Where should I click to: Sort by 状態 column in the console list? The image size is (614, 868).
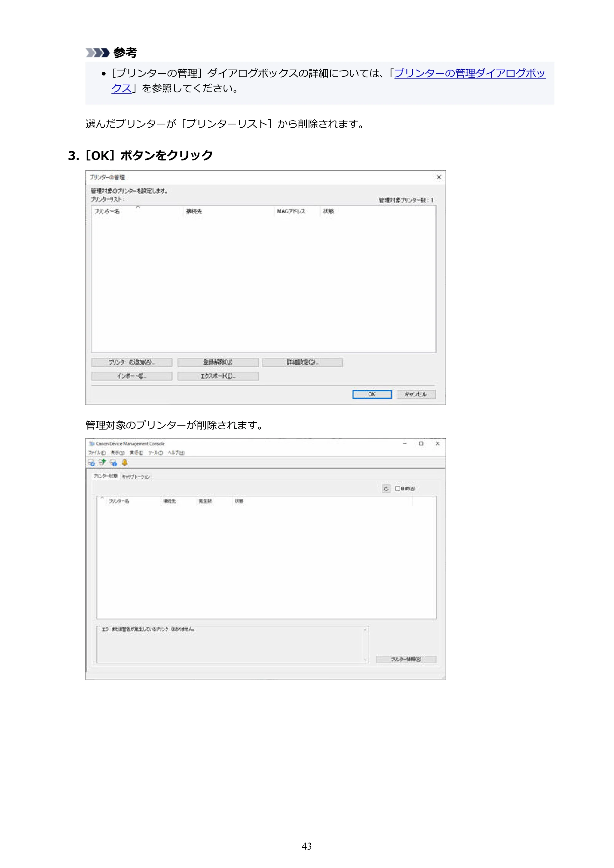239,501
